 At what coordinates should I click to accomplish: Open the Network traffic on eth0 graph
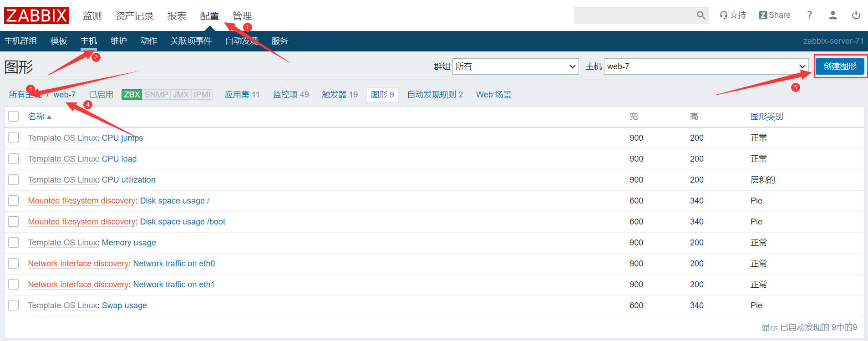click(x=174, y=264)
